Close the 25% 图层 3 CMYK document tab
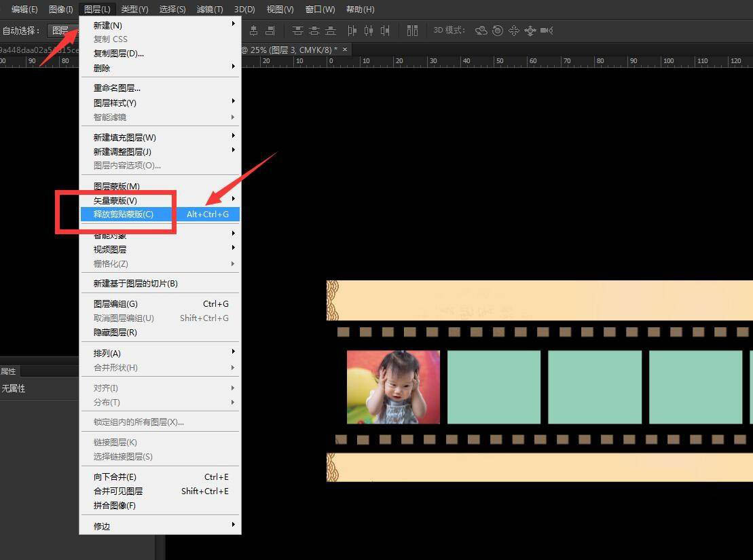The height and width of the screenshot is (560, 753). click(x=345, y=50)
